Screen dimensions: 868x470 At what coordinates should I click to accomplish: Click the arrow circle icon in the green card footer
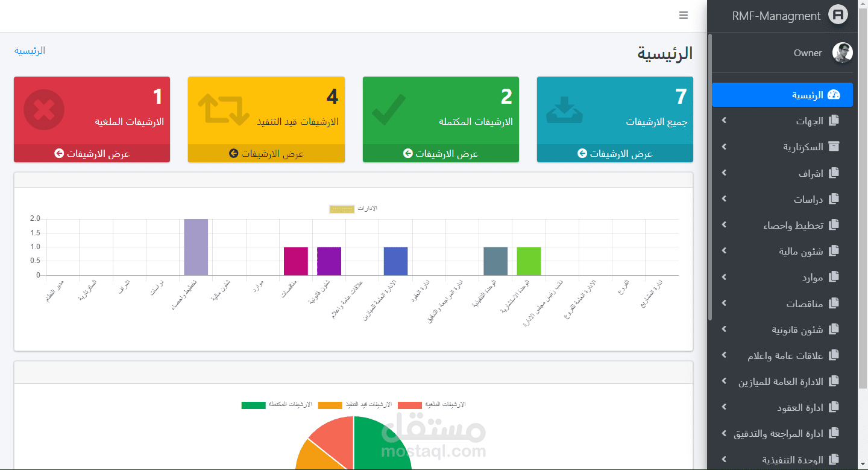click(408, 153)
